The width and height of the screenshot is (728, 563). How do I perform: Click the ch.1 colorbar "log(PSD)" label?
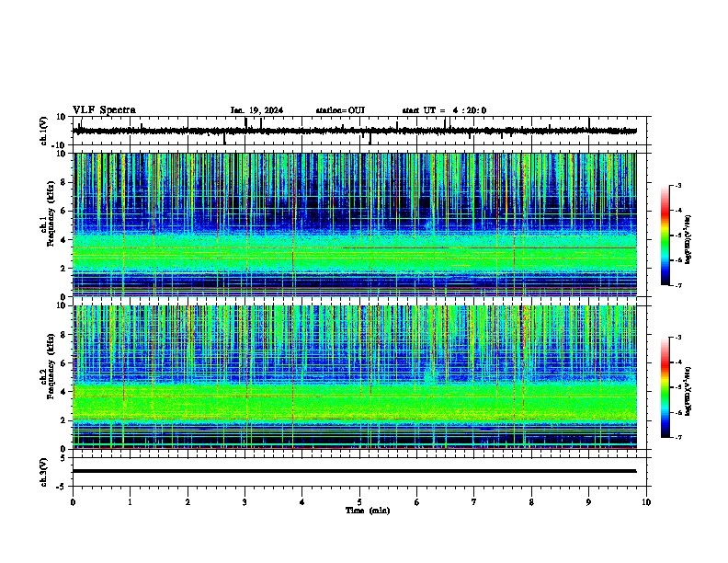click(688, 239)
